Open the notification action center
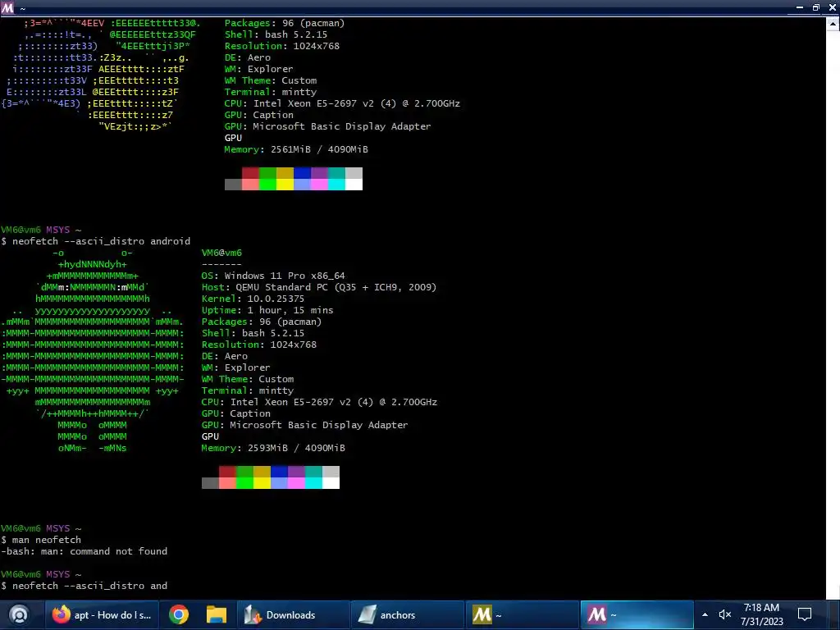 click(x=805, y=614)
